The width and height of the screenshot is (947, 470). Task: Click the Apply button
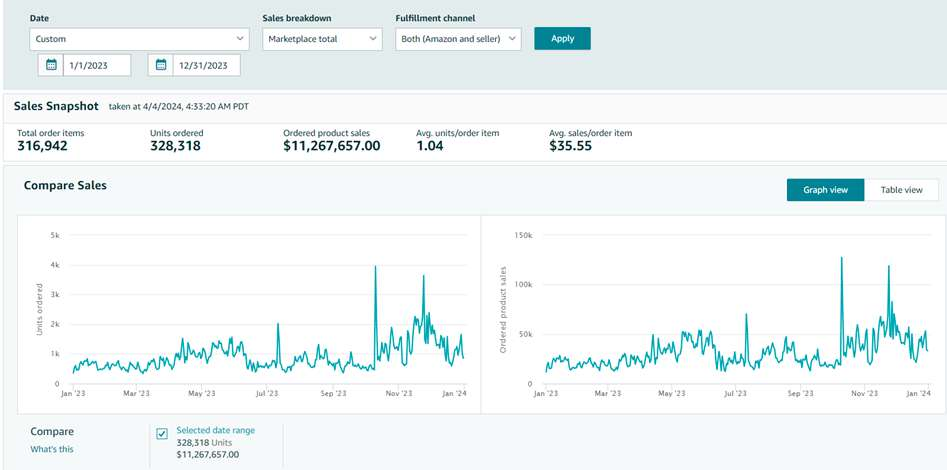[562, 39]
